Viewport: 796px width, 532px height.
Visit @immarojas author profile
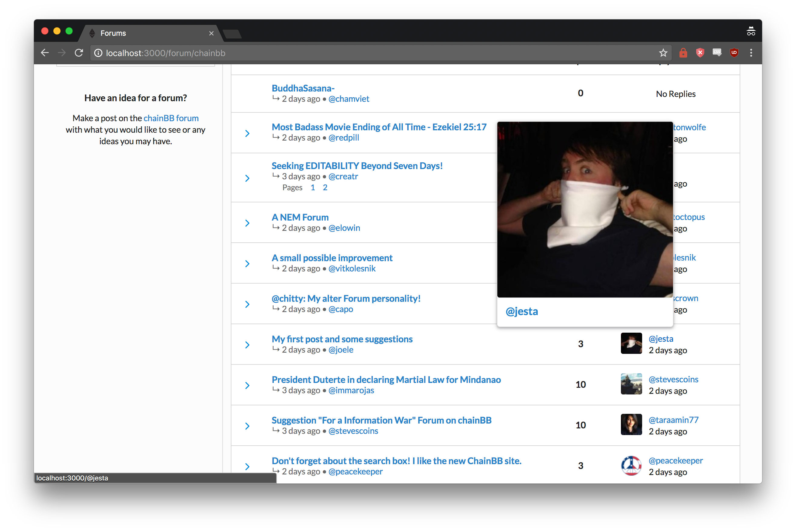351,390
